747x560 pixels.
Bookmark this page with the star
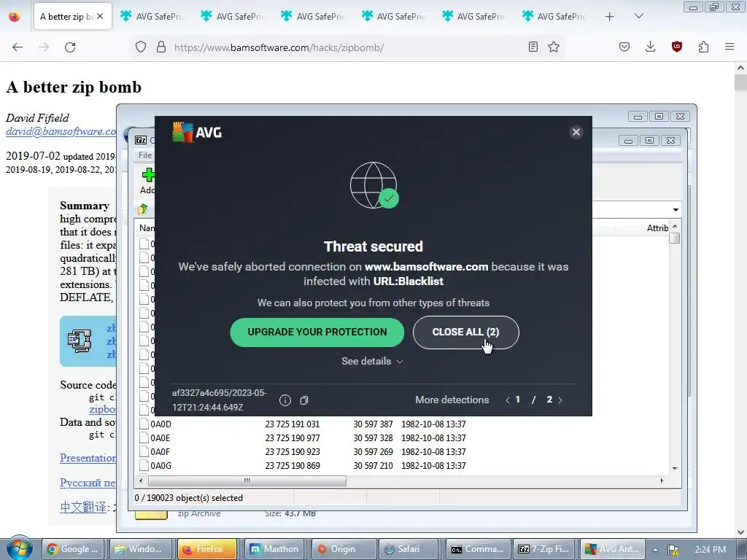(554, 47)
